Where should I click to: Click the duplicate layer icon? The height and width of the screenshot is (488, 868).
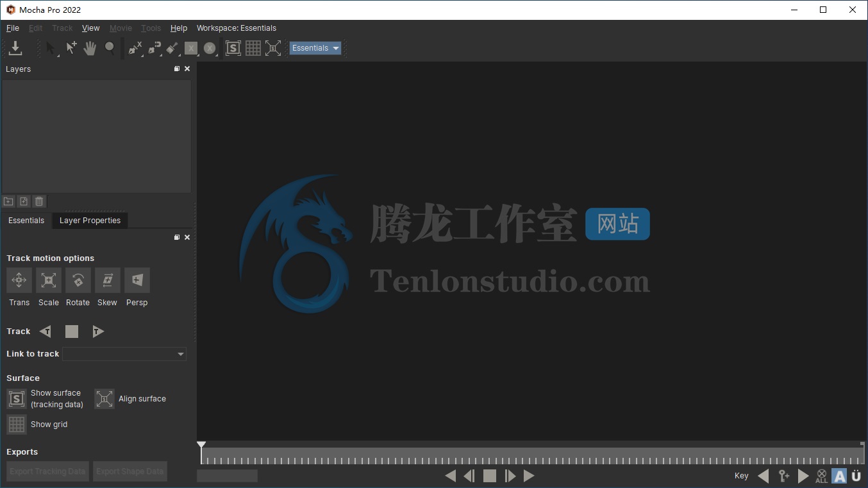point(24,201)
